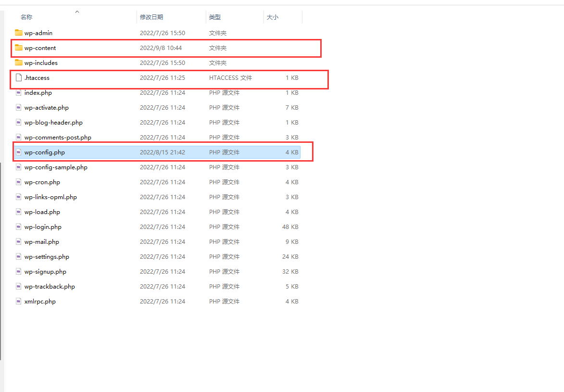Click the wp-includes folder icon
The image size is (564, 392).
coord(19,63)
